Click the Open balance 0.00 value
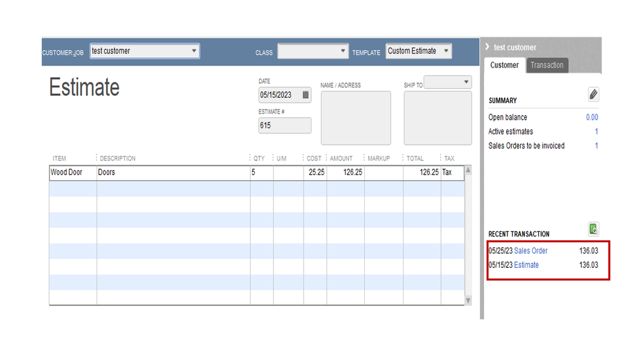 (x=592, y=117)
